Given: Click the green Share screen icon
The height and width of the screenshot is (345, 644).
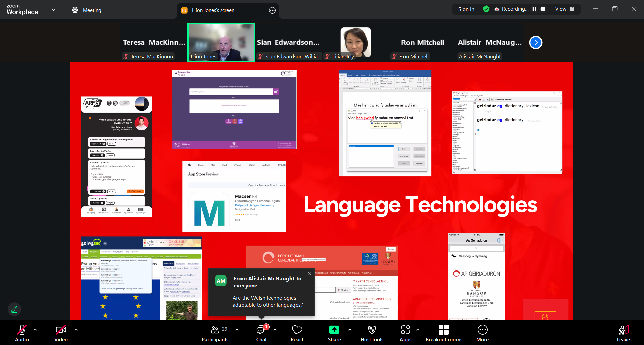Looking at the screenshot, I should (x=334, y=330).
